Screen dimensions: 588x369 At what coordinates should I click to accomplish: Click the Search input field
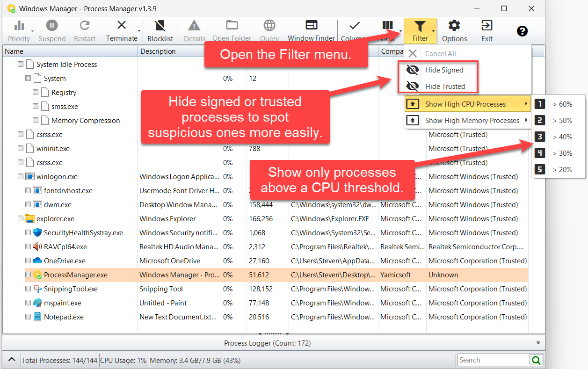pyautogui.click(x=494, y=360)
